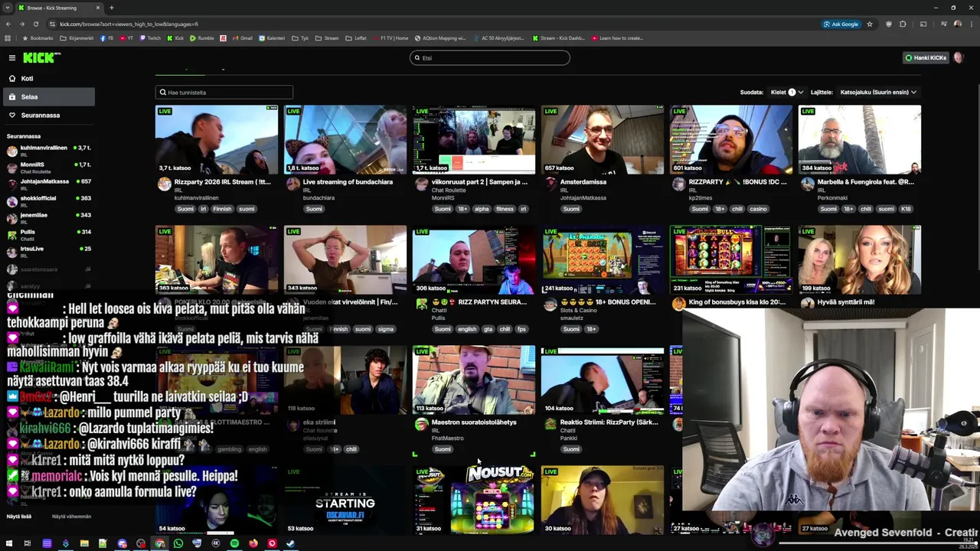Click the casino tag under RIZZPARTY stream
This screenshot has width=980, height=551.
pyautogui.click(x=757, y=209)
